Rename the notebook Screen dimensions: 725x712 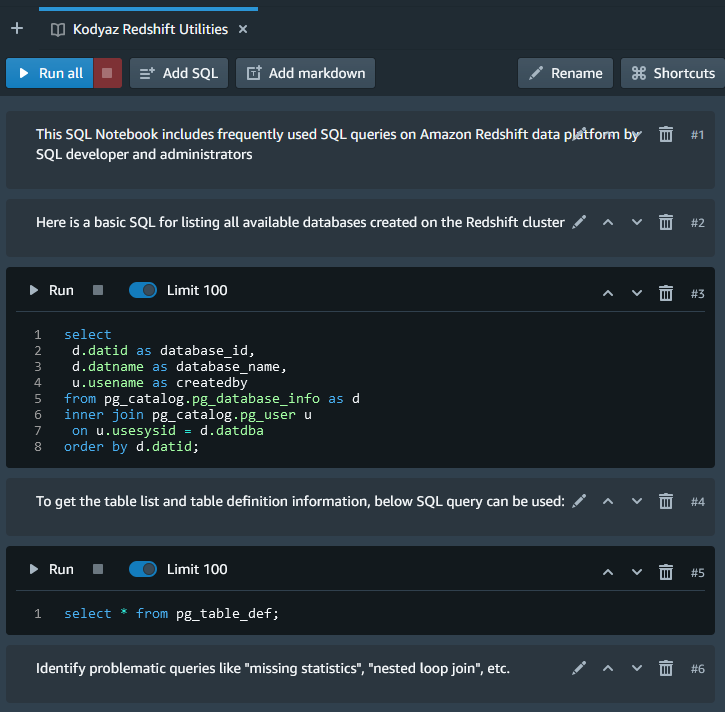pyautogui.click(x=565, y=73)
